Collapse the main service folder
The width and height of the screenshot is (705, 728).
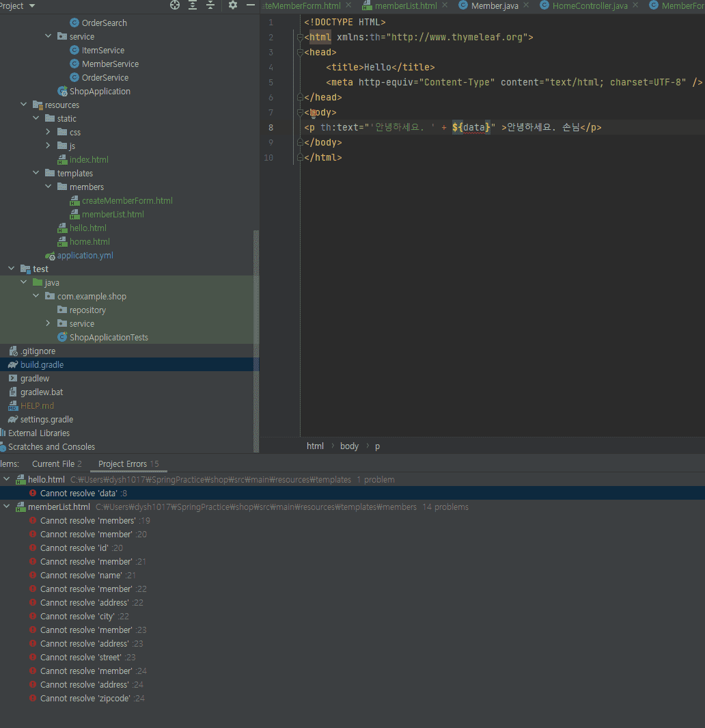click(x=49, y=36)
